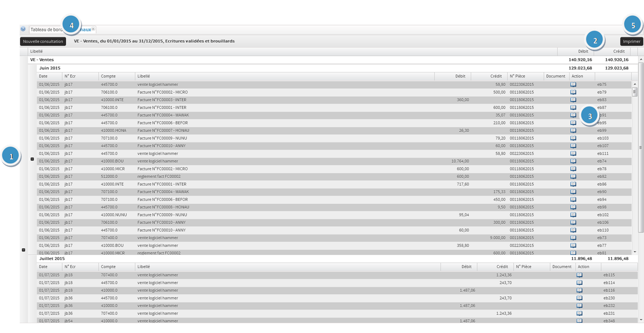This screenshot has height=333, width=644.
Task: Click the Nouvelle consultation button
Action: (x=42, y=41)
